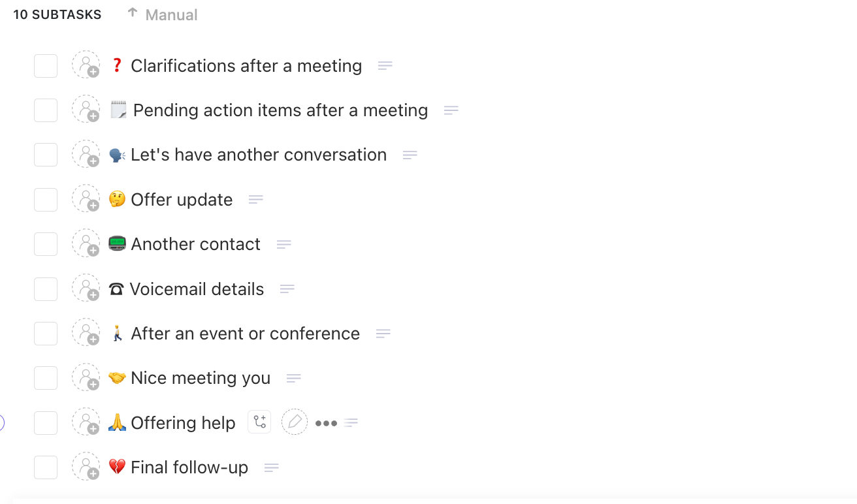This screenshot has width=857, height=504.
Task: Open the "Another contact" subtask
Action: point(195,244)
